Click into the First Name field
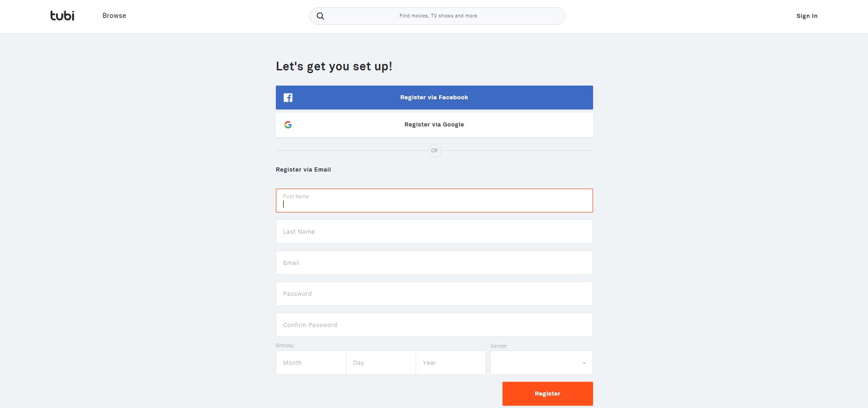 tap(434, 201)
